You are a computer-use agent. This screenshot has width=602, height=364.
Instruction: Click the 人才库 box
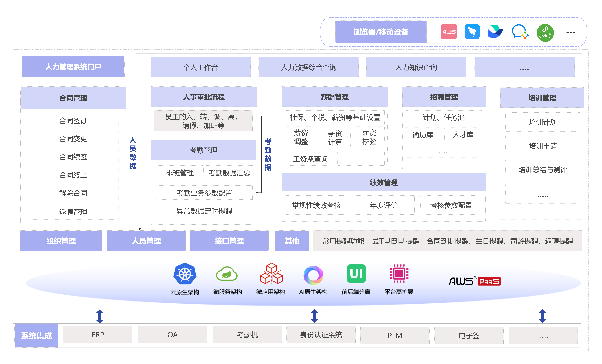(463, 134)
